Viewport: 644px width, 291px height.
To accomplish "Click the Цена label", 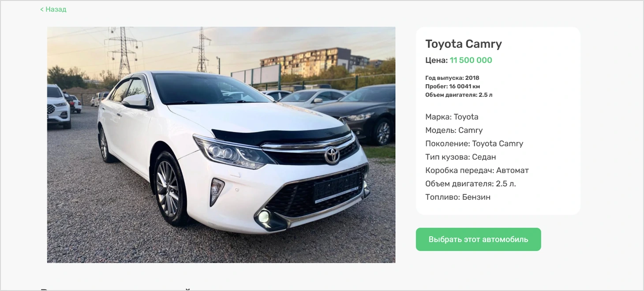I will tap(436, 60).
